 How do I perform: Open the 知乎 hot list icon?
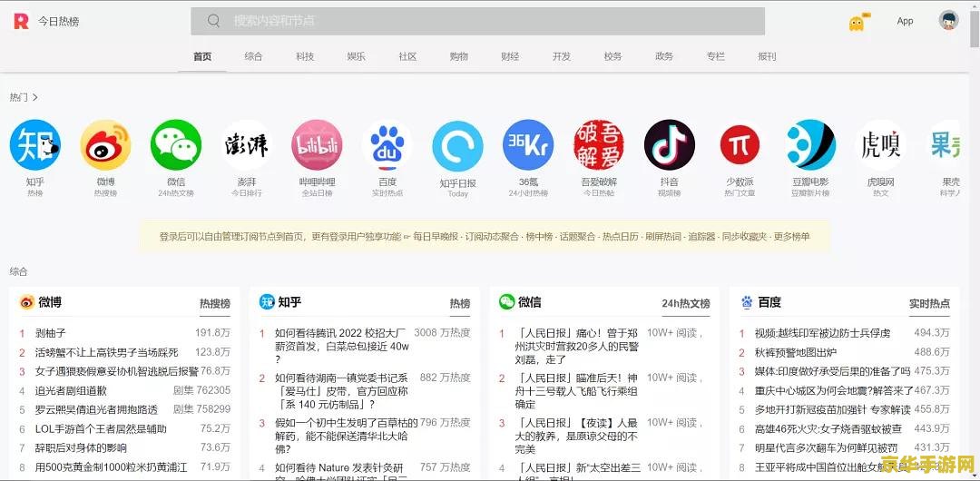click(x=35, y=145)
